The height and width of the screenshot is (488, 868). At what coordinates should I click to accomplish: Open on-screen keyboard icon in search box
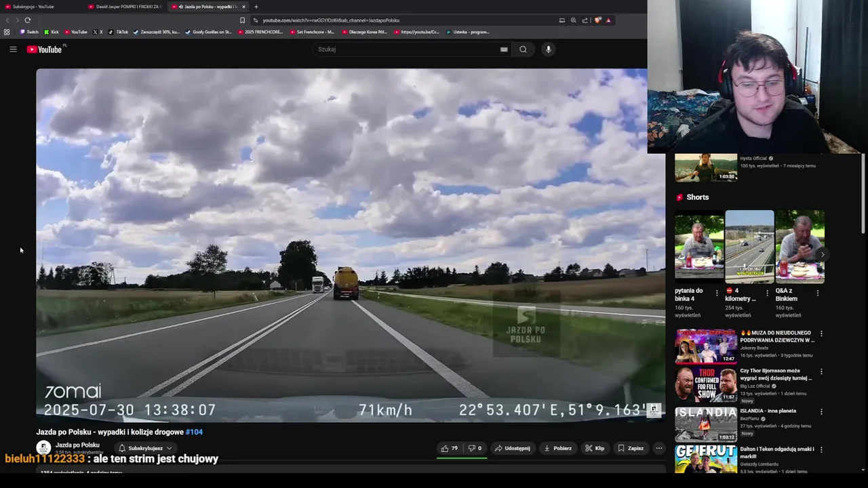[504, 49]
